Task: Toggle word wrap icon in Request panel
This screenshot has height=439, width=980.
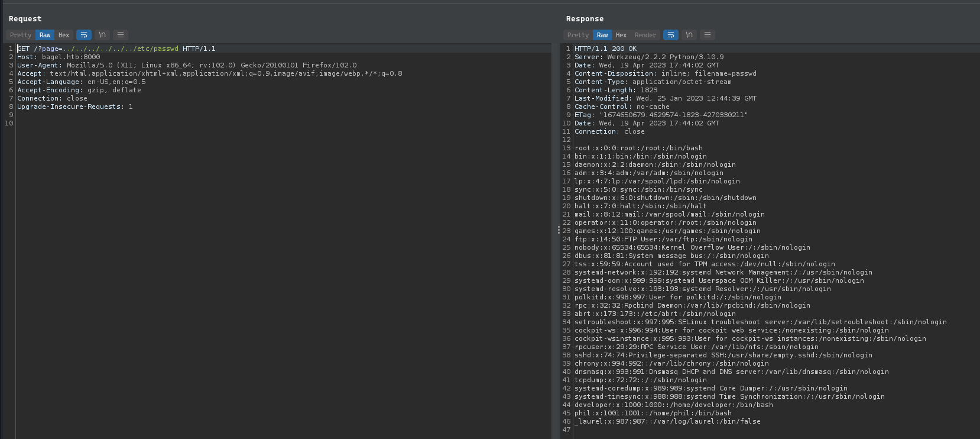Action: tap(84, 35)
